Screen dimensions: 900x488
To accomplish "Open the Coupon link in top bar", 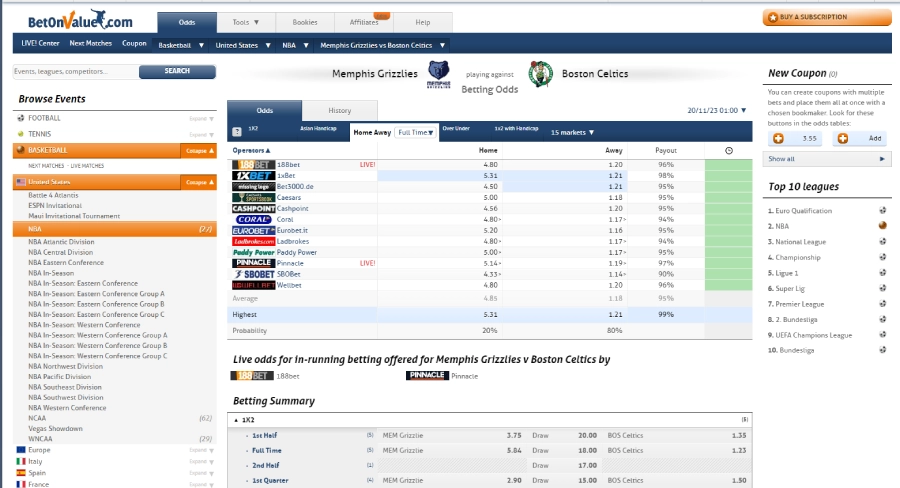I will (x=134, y=43).
